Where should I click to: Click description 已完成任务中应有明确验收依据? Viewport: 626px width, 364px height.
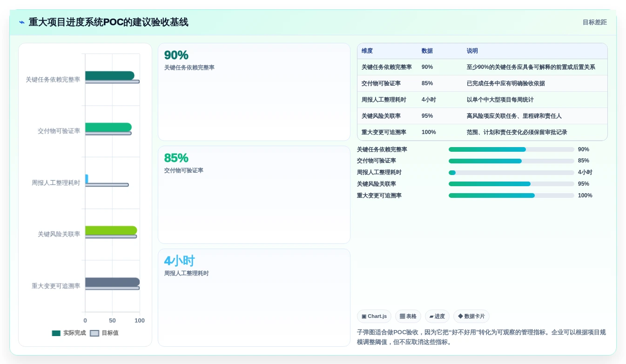[506, 83]
